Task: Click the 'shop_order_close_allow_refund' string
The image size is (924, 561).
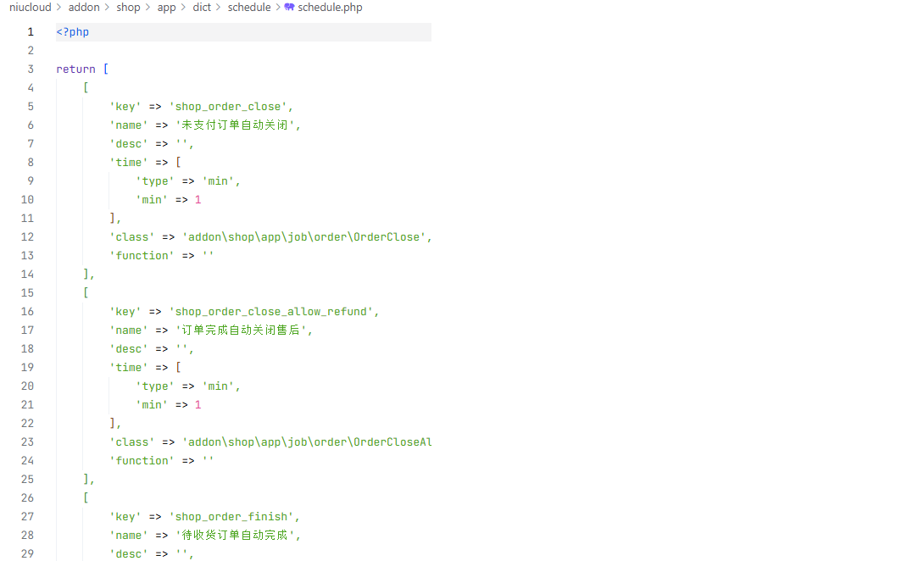Action: [270, 312]
